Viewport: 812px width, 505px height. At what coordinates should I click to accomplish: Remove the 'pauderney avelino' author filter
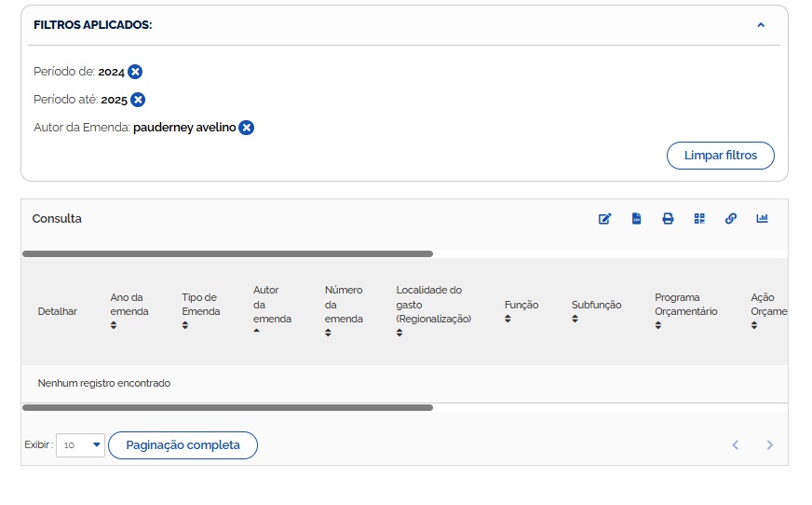[246, 128]
